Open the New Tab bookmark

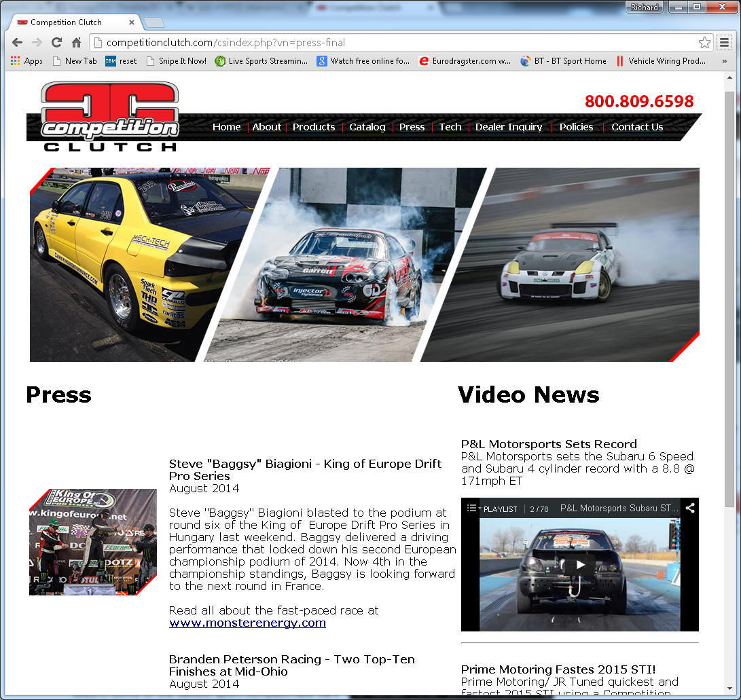75,61
